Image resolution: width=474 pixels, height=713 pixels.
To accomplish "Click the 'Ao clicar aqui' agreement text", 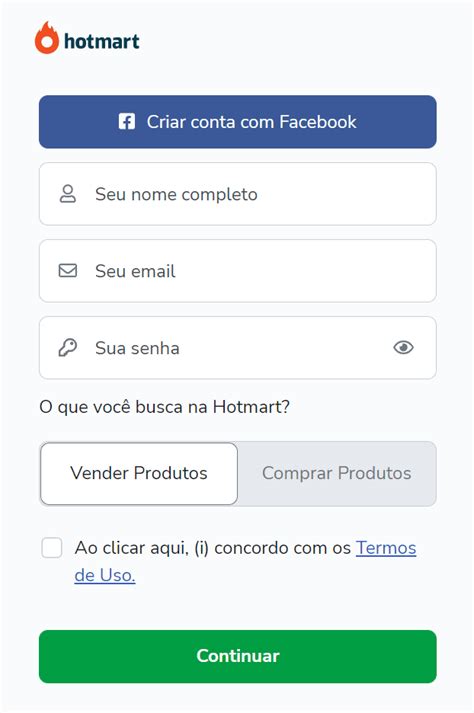I will pos(132,548).
